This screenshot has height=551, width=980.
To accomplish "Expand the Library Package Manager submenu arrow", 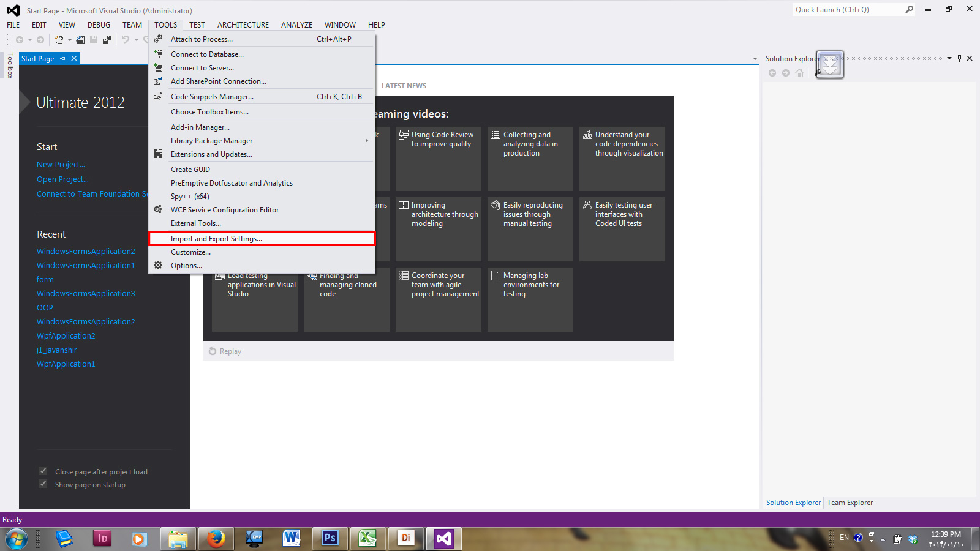I will tap(366, 140).
